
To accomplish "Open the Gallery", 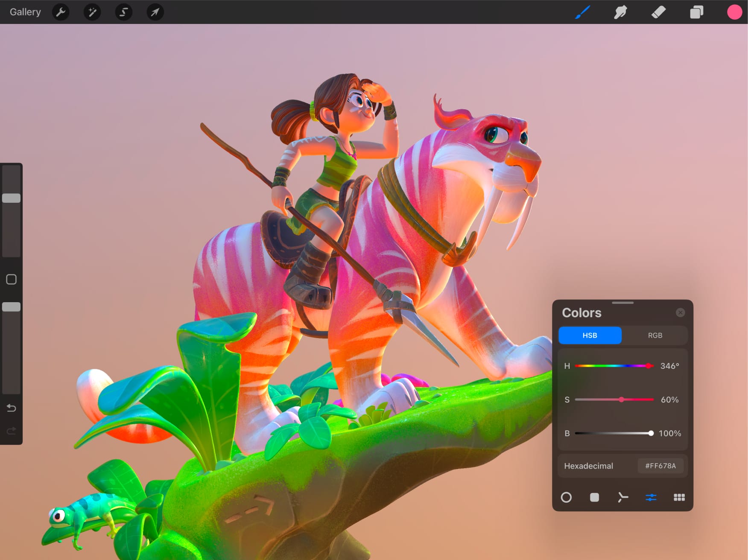I will coord(25,12).
